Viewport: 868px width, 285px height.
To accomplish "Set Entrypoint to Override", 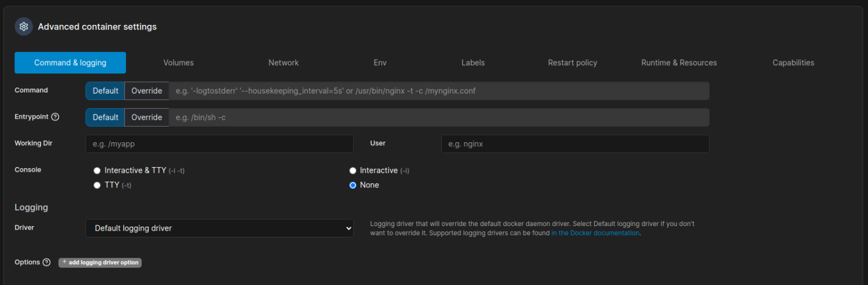I will click(x=146, y=117).
